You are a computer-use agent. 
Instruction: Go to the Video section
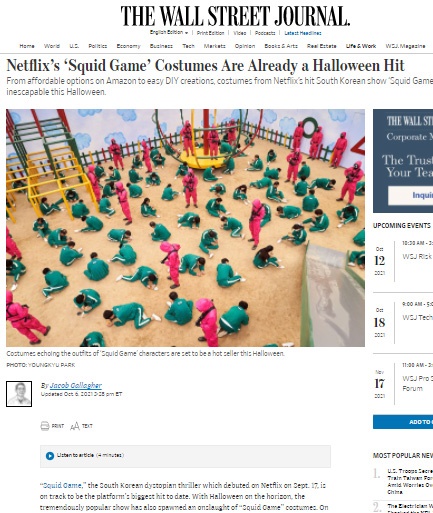coord(240,33)
